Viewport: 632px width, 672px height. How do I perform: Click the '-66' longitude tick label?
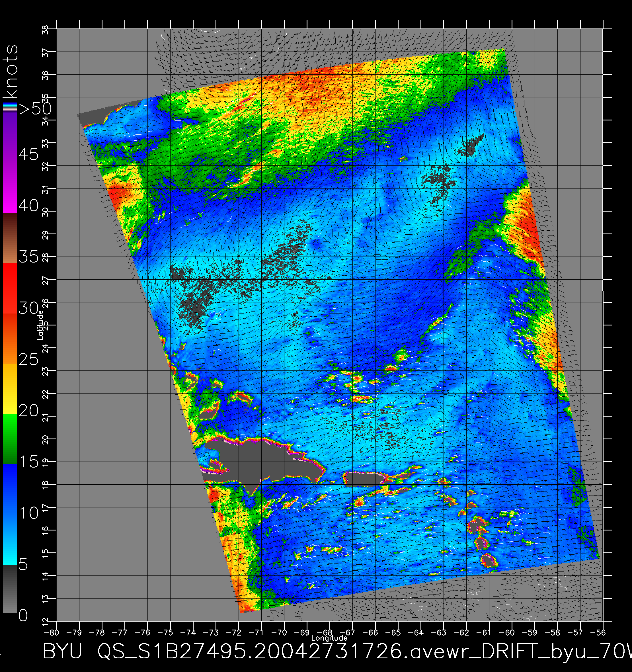[370, 632]
